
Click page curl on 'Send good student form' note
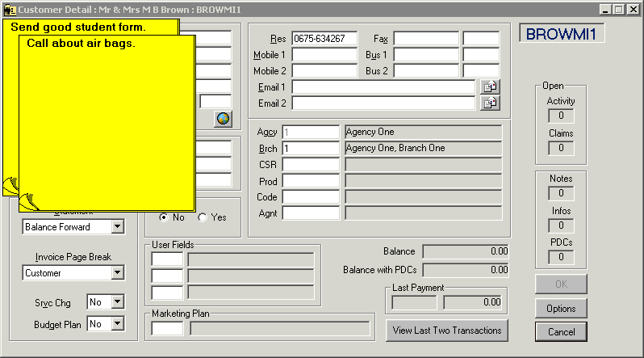point(10,185)
